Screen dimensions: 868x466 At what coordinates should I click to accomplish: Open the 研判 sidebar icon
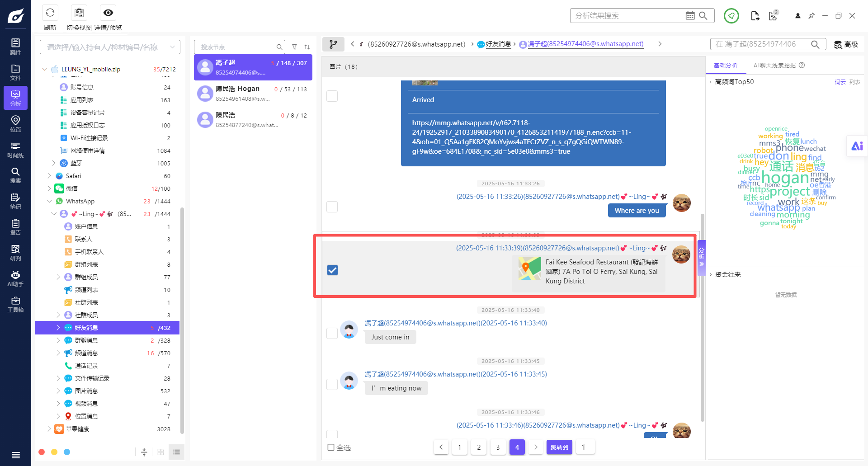click(x=15, y=252)
